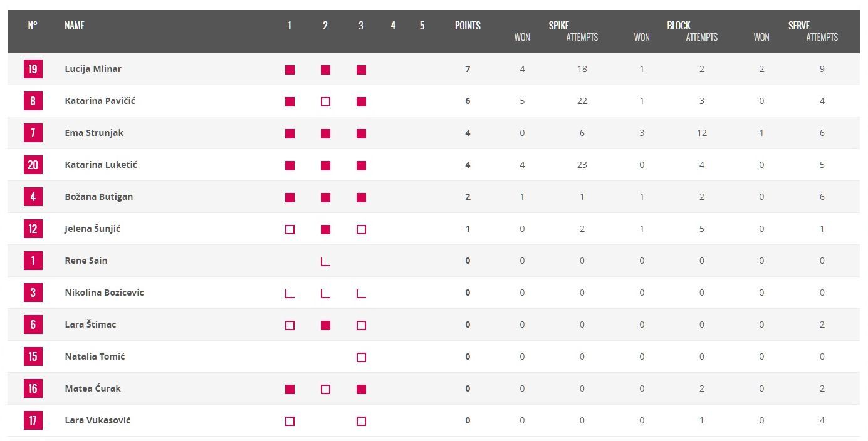This screenshot has height=441, width=868.
Task: Click Nikolina Bozicevic's set 1 libero marker
Action: point(290,293)
